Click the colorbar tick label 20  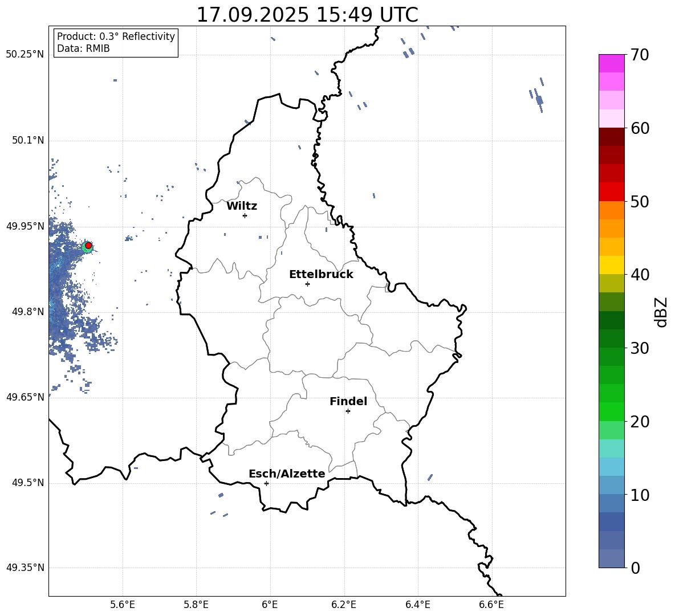640,422
